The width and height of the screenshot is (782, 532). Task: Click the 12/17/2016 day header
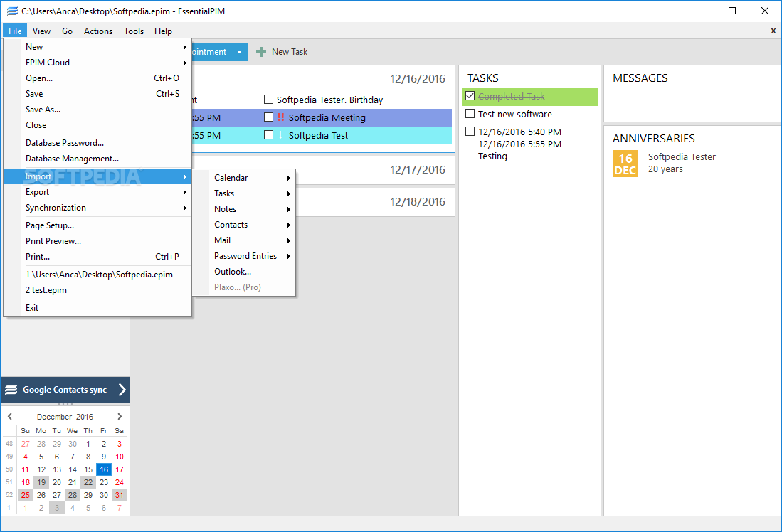pos(418,170)
